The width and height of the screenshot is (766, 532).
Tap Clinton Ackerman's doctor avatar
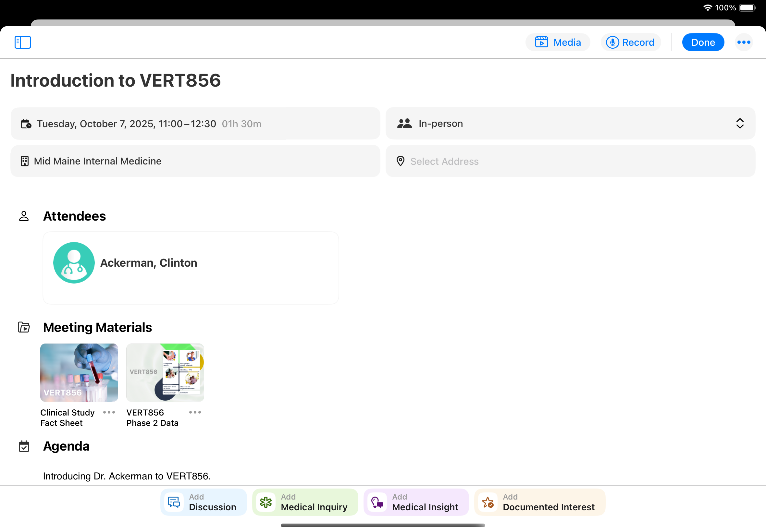coord(74,263)
